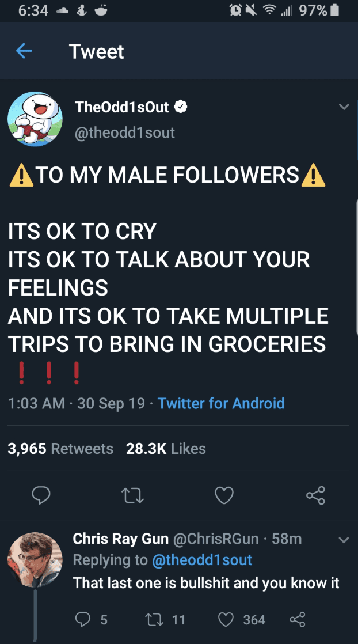Reply to Chris Ray Gun's comment
The width and height of the screenshot is (358, 644).
pyautogui.click(x=84, y=619)
